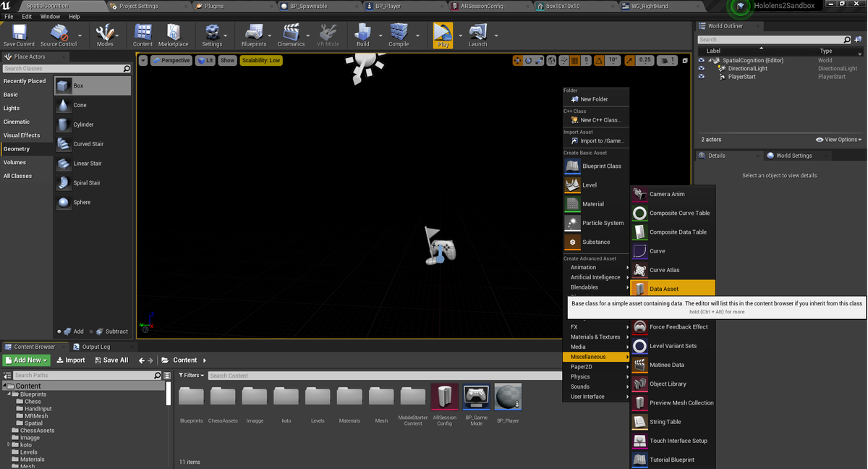Choose String Table asset entry
868x469 pixels.
(673, 422)
